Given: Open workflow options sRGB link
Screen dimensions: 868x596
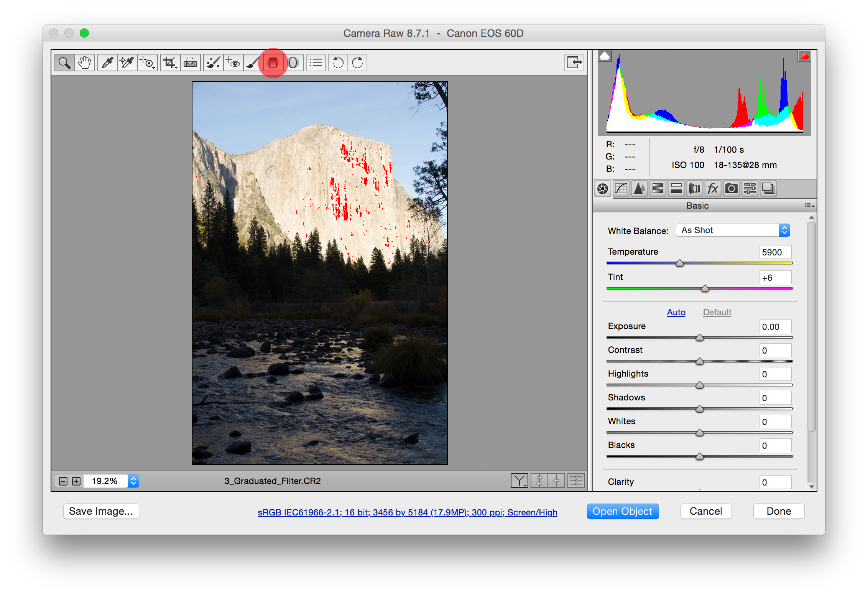Looking at the screenshot, I should pyautogui.click(x=407, y=512).
